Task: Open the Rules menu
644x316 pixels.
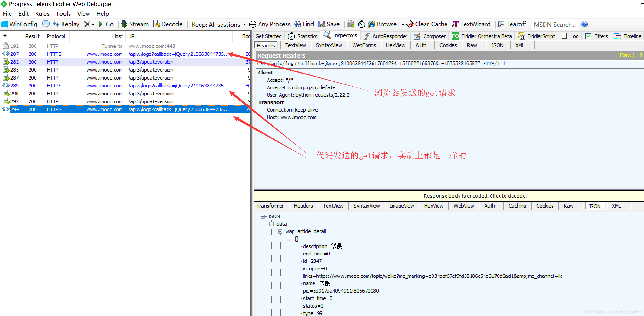Action: pos(42,14)
